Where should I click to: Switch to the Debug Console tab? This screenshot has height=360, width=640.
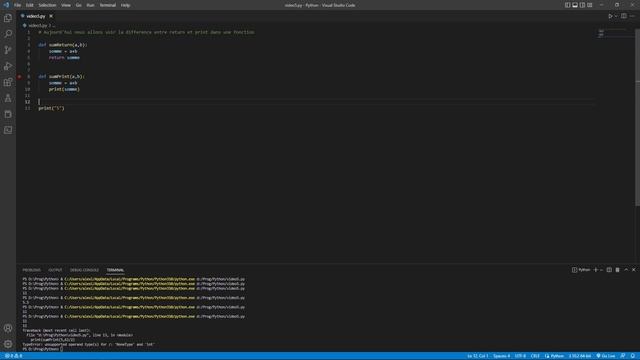point(84,270)
